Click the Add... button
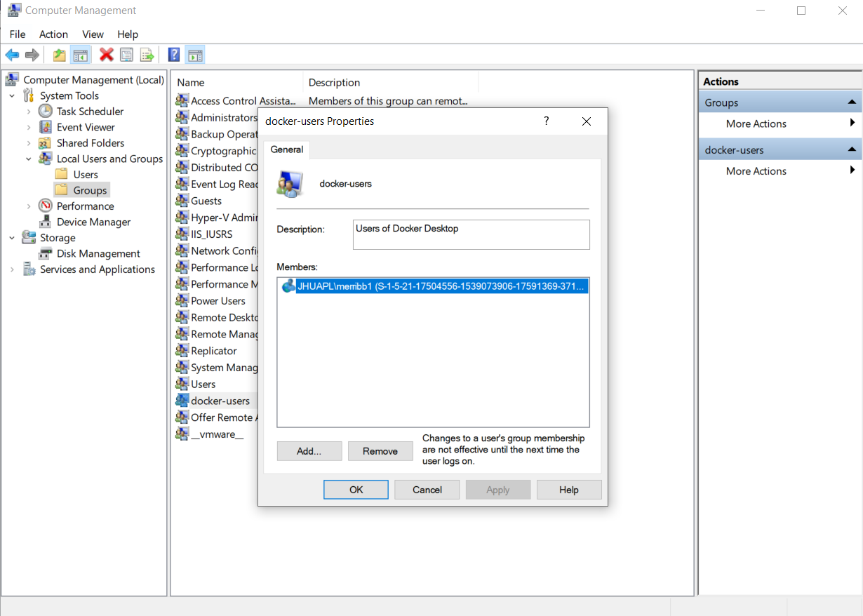Viewport: 863px width, 616px height. 309,451
